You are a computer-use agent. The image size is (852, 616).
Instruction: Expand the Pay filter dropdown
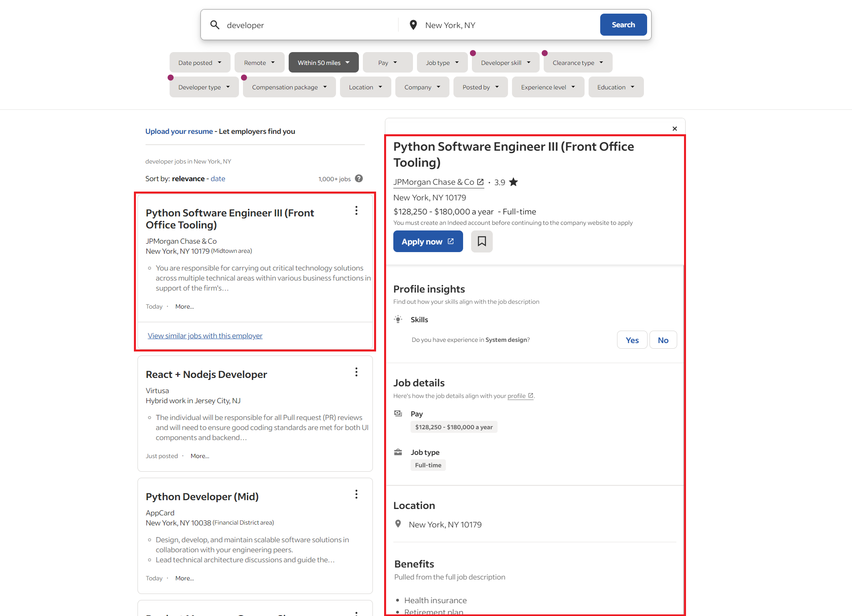tap(387, 62)
